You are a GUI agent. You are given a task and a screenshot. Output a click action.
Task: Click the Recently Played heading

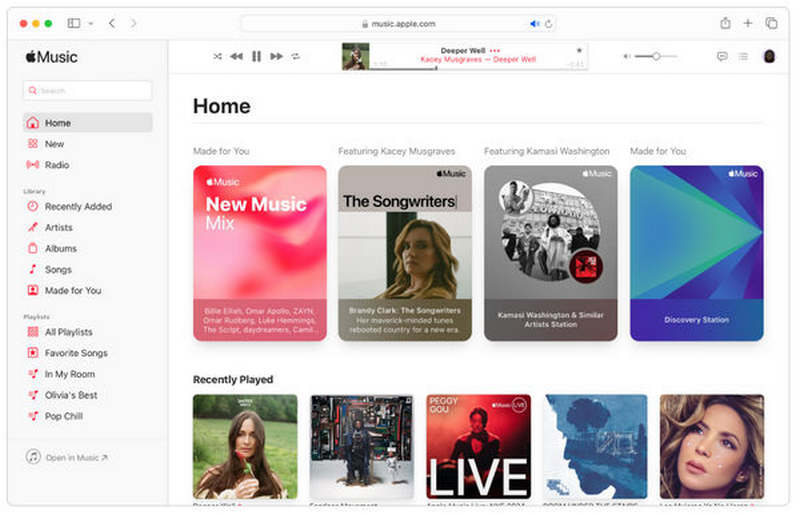(233, 379)
